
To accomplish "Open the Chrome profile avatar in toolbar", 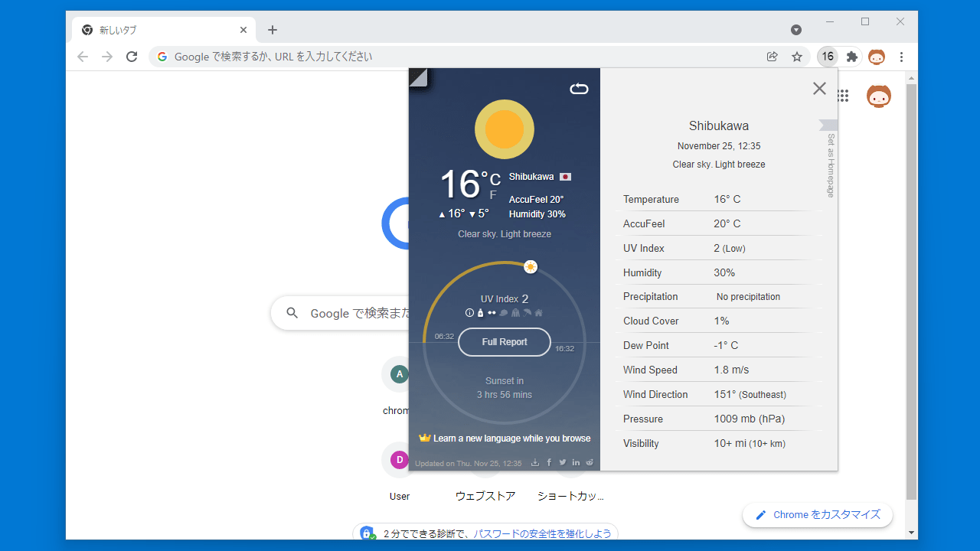I will click(877, 57).
